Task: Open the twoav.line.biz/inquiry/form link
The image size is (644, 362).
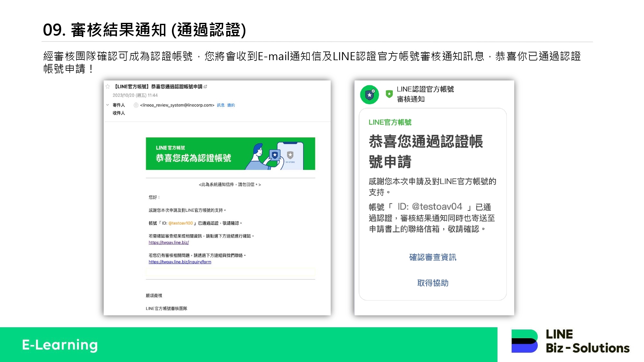Action: tap(180, 262)
